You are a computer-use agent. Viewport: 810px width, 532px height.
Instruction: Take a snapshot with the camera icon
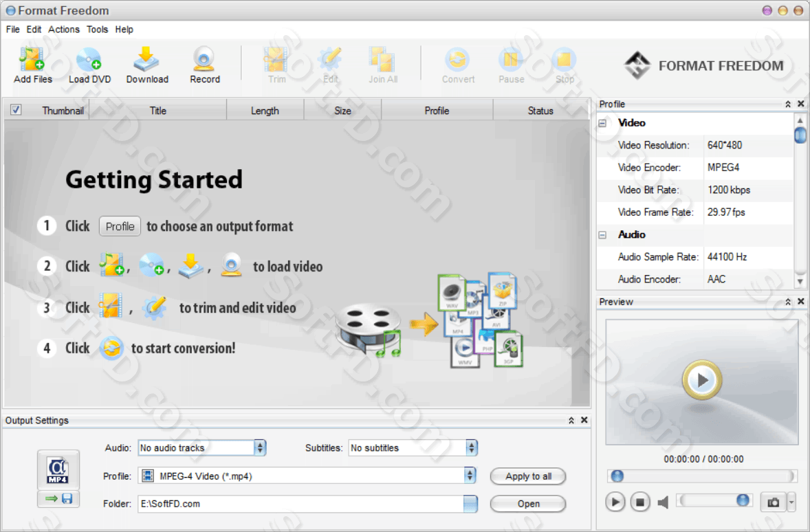[x=774, y=502]
